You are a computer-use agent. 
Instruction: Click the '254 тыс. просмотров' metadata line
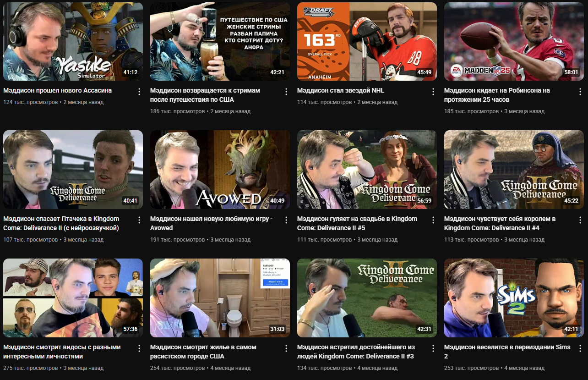[200, 368]
